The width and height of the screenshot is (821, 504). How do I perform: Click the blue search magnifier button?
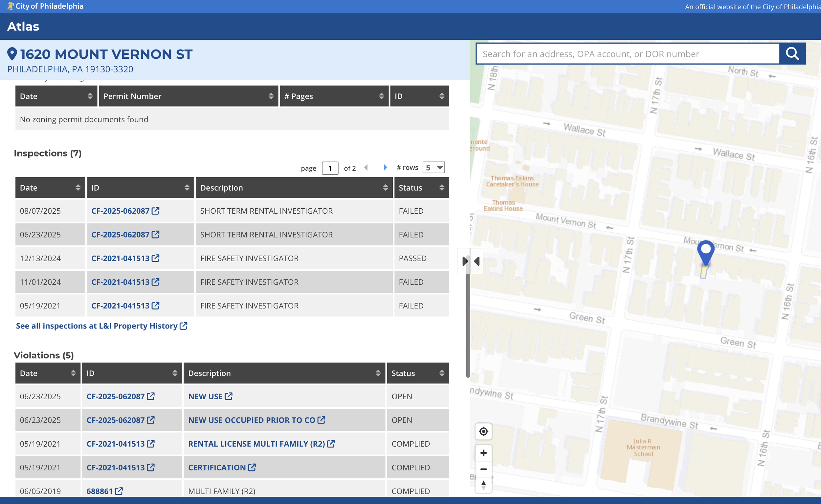click(792, 53)
